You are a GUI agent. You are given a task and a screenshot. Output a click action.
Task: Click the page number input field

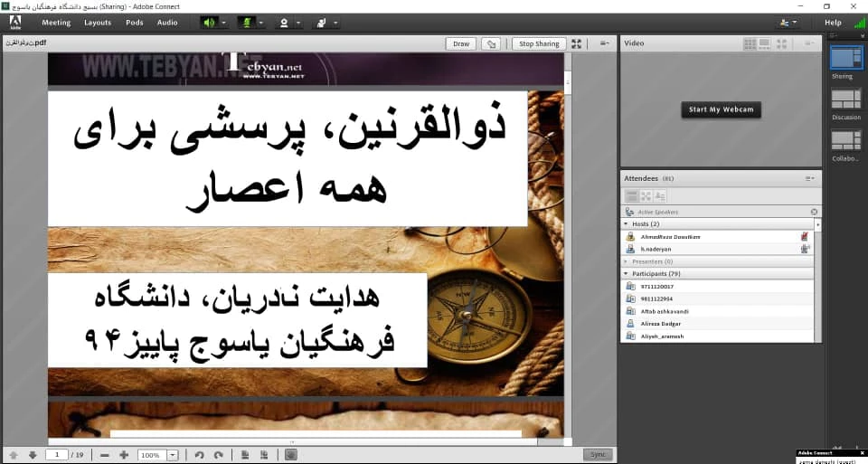click(x=57, y=455)
